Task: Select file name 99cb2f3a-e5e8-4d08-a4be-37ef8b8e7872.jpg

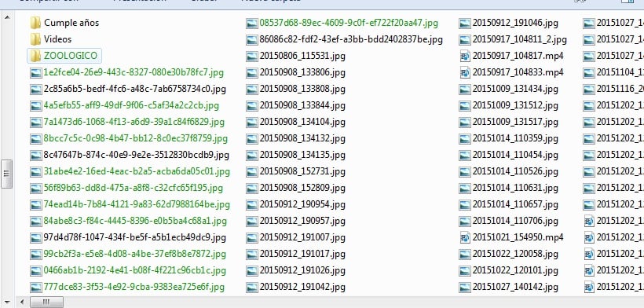Action: pyautogui.click(x=135, y=254)
